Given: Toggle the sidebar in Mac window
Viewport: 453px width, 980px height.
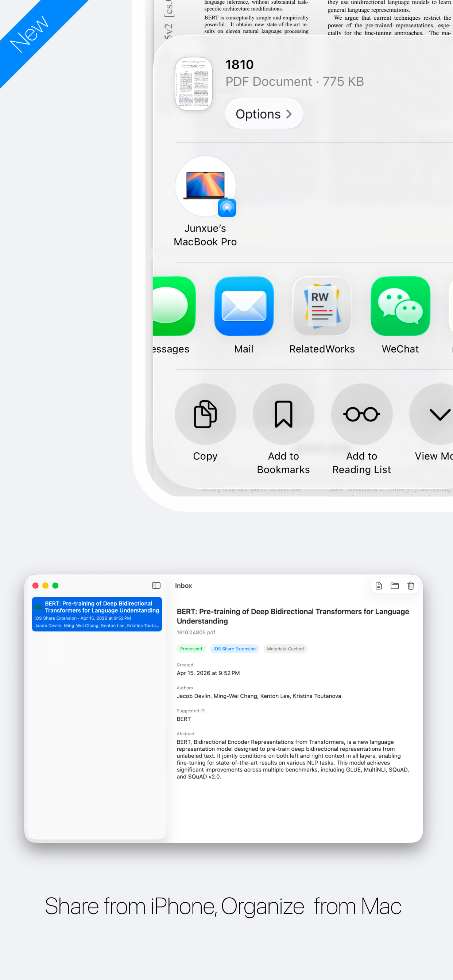Looking at the screenshot, I should pyautogui.click(x=156, y=586).
